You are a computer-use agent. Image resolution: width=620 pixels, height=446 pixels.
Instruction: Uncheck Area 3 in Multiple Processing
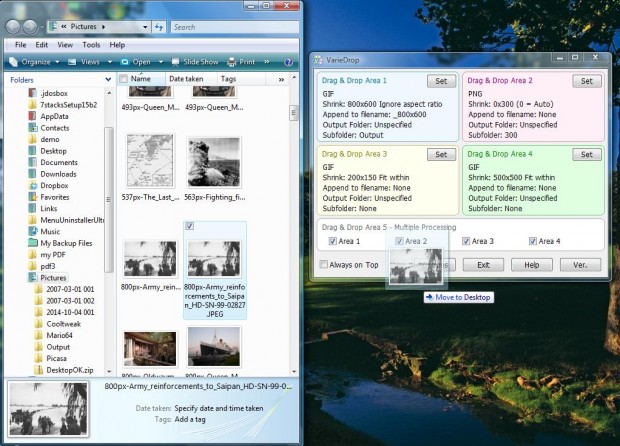(466, 241)
